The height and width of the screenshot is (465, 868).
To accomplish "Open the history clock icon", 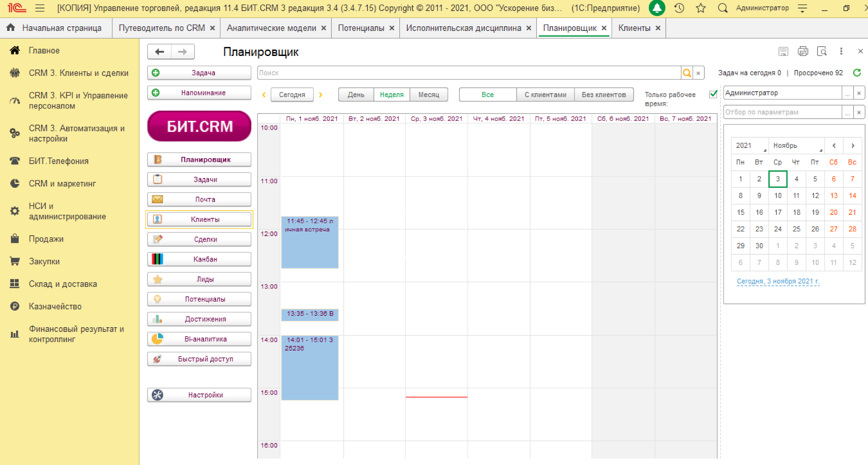I will (679, 8).
